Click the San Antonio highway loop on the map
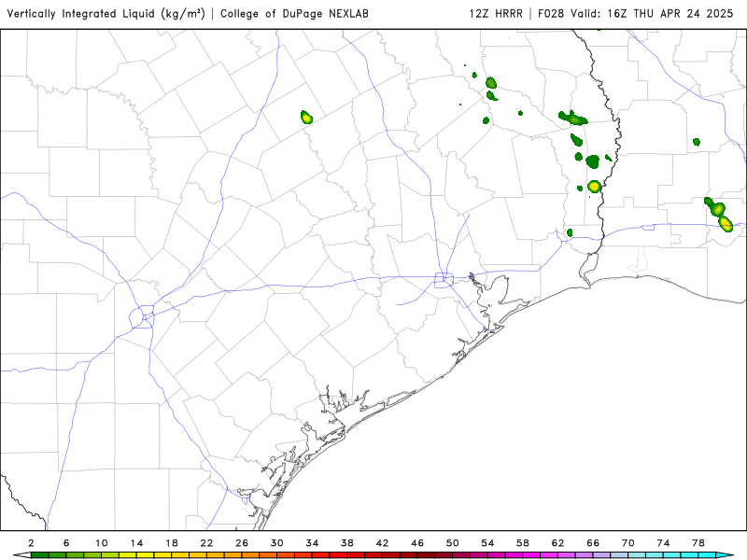 coord(142,317)
